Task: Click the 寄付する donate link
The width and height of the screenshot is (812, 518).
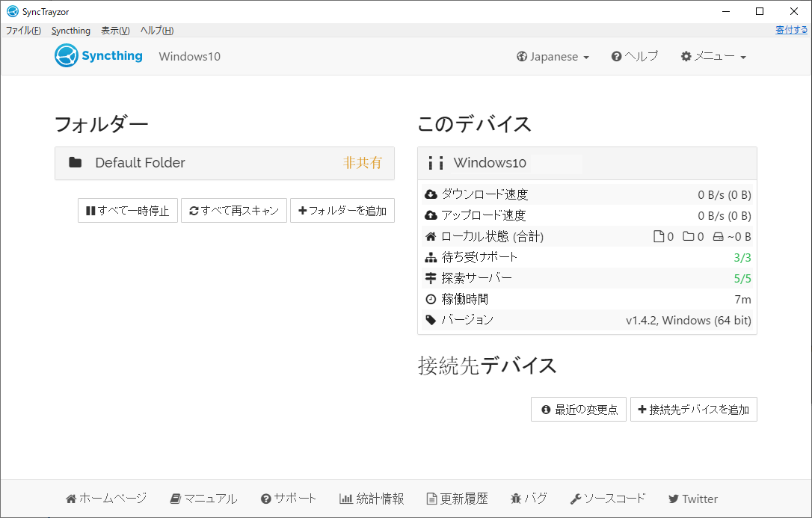Action: click(791, 30)
